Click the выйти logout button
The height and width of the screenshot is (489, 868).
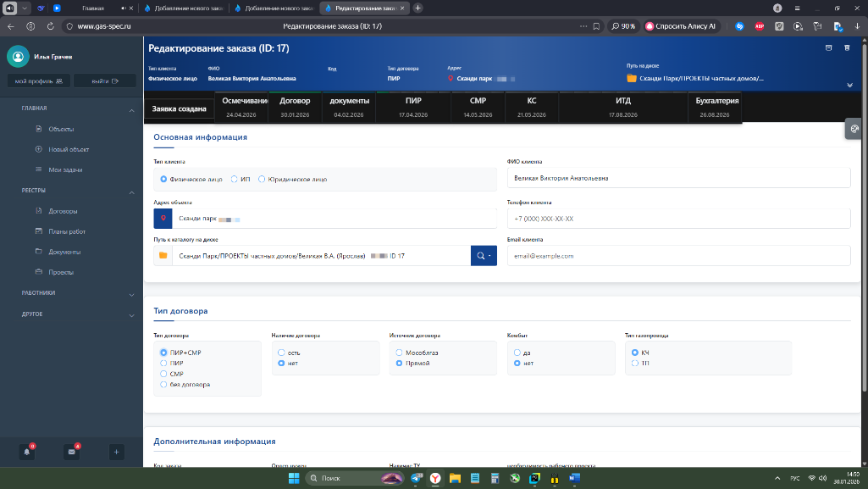pyautogui.click(x=105, y=81)
